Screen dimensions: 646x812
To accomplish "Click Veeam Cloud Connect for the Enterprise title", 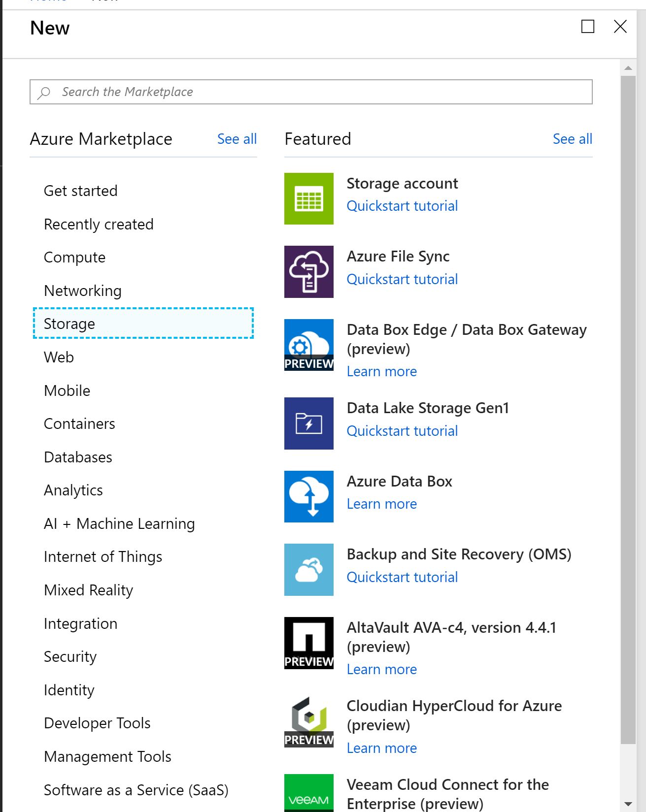I will point(447,794).
